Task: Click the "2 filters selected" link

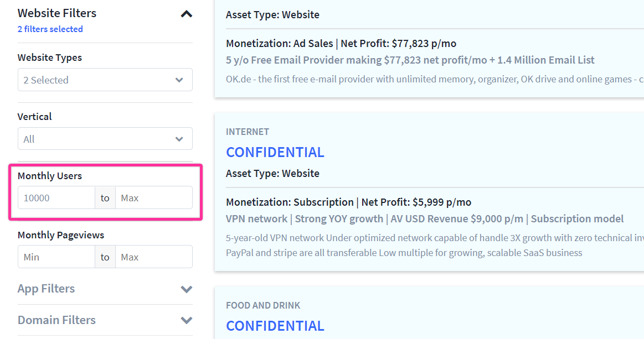Action: pos(50,29)
